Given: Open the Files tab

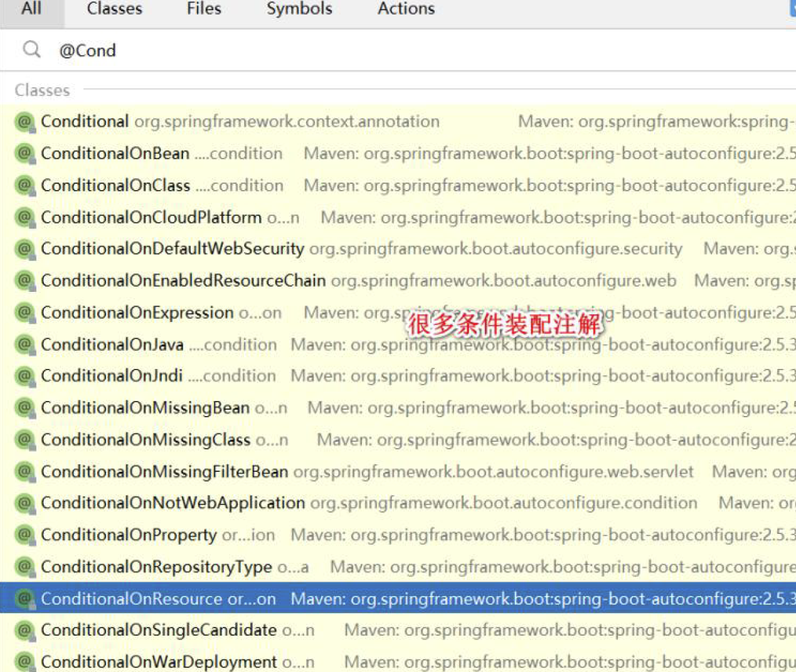Looking at the screenshot, I should 203,9.
